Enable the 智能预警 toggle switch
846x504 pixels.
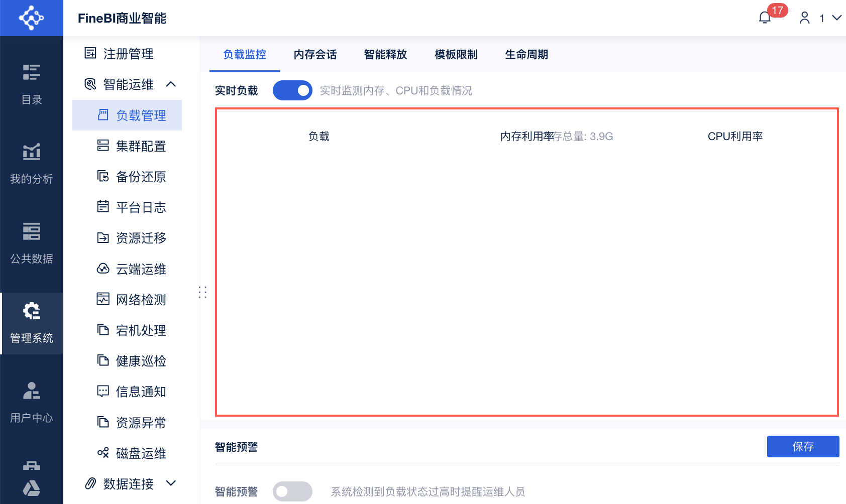click(x=292, y=491)
